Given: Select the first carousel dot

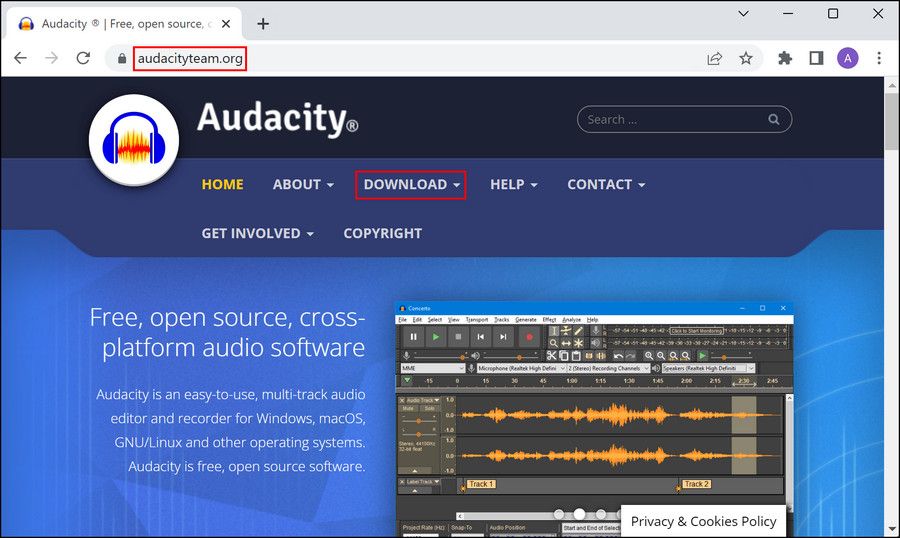Looking at the screenshot, I should click(559, 514).
